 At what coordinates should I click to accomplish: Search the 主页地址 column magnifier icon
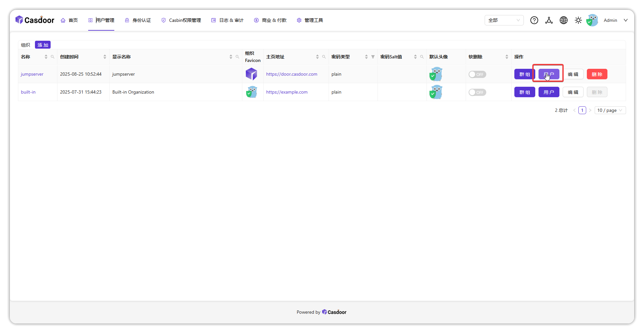(x=324, y=57)
